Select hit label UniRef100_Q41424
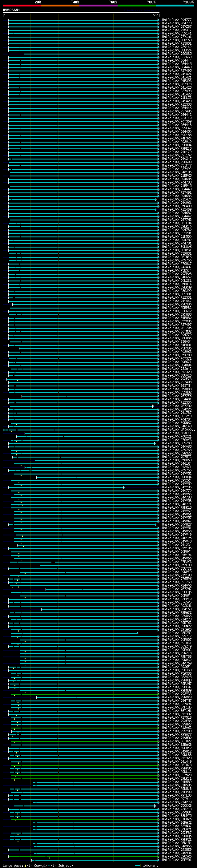The height and width of the screenshot is (868, 197). point(177,74)
